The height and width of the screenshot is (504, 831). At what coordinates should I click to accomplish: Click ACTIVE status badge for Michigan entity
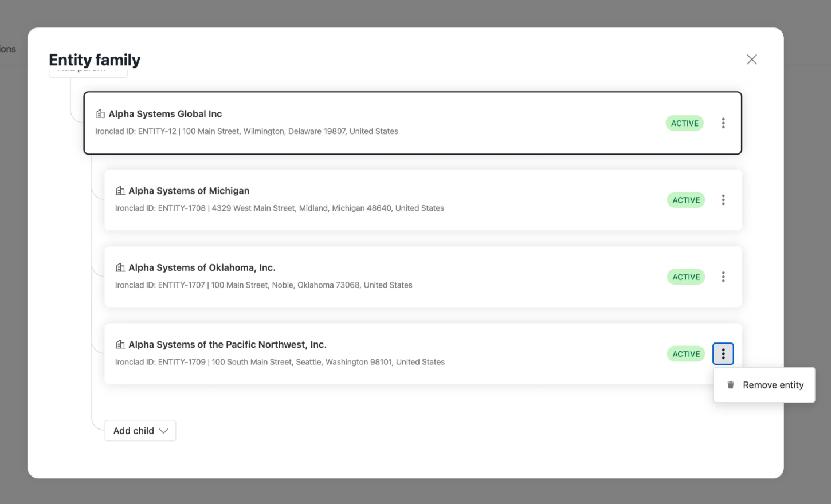(686, 200)
